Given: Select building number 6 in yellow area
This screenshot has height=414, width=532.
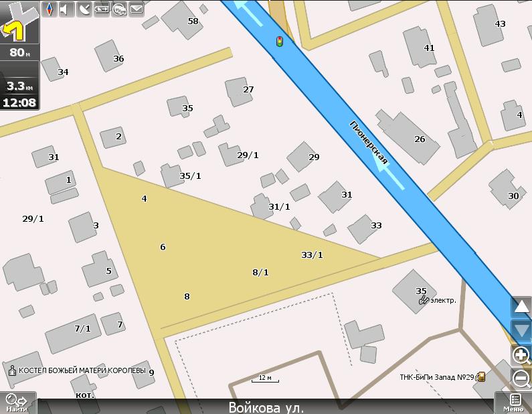Looking at the screenshot, I should coord(163,247).
